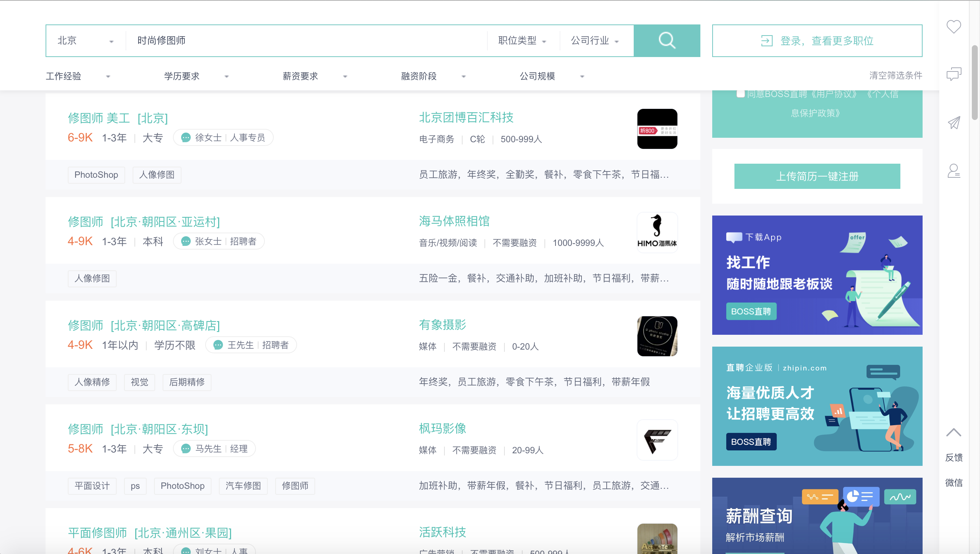
Task: Open company 海马体照相馆
Action: point(454,221)
